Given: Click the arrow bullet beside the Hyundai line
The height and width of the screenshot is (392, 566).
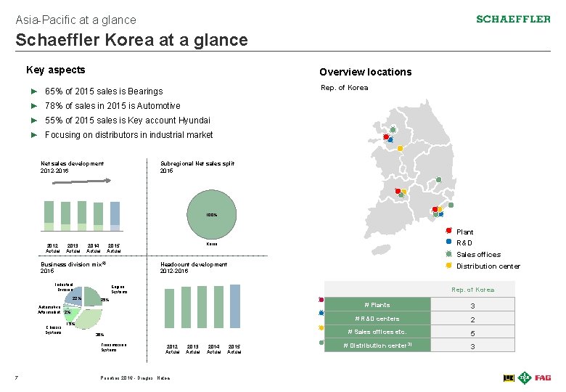Looking at the screenshot, I should click(34, 121).
